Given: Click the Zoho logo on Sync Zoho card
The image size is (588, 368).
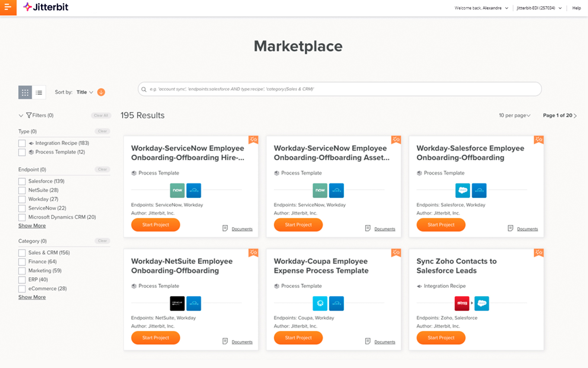Looking at the screenshot, I should pos(462,303).
